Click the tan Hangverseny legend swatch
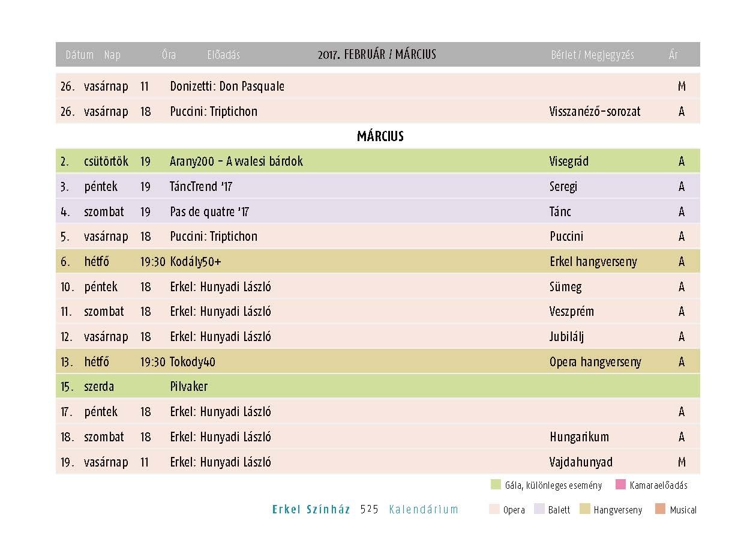Viewport: 756px width, 544px height. (x=585, y=509)
